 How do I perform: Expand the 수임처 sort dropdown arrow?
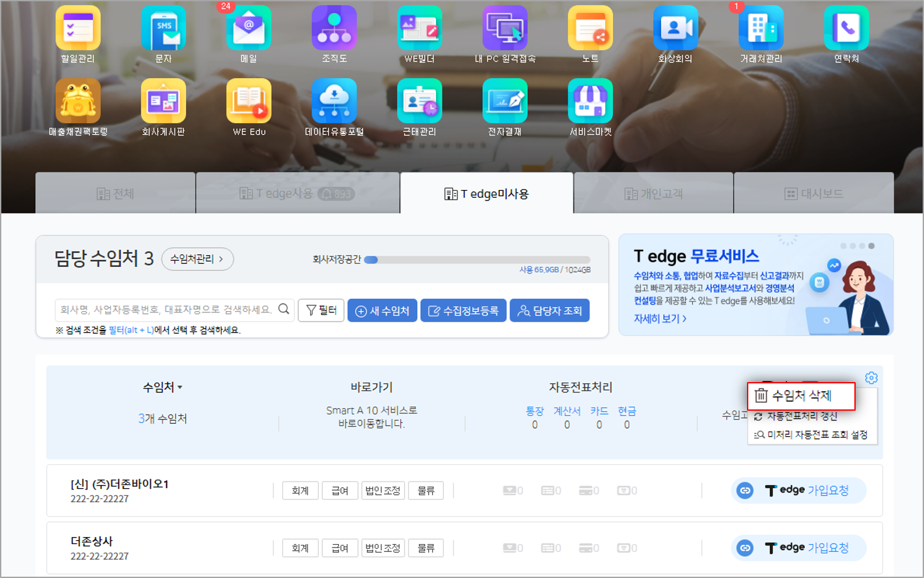pos(180,387)
